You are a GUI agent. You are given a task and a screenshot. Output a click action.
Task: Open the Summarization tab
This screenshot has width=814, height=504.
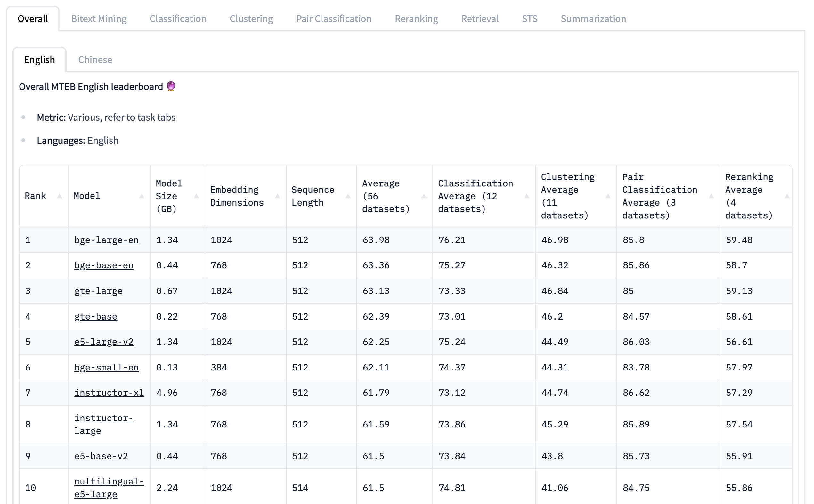pyautogui.click(x=593, y=19)
